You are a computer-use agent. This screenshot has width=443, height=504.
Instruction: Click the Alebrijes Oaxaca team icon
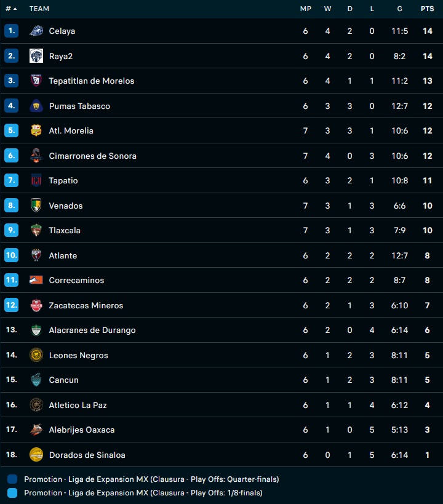[36, 430]
